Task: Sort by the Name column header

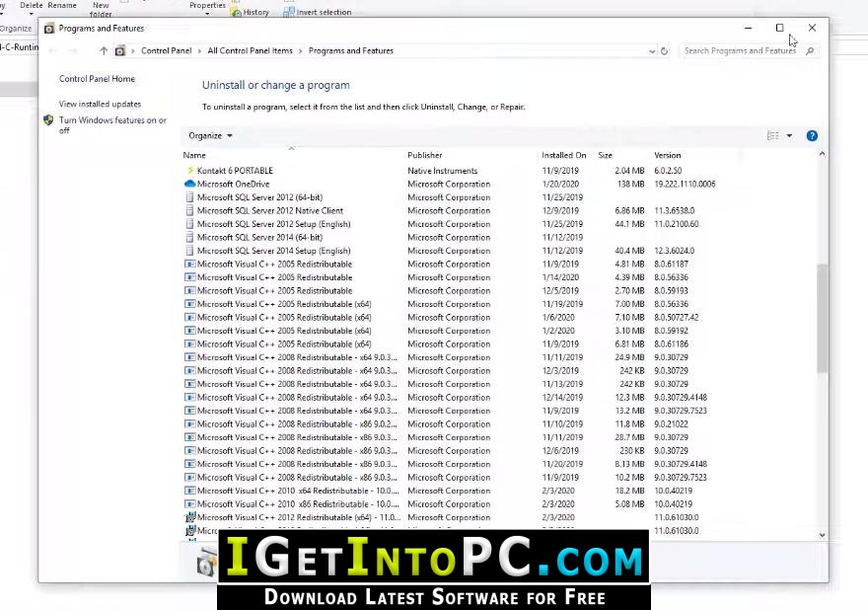Action: tap(292, 155)
